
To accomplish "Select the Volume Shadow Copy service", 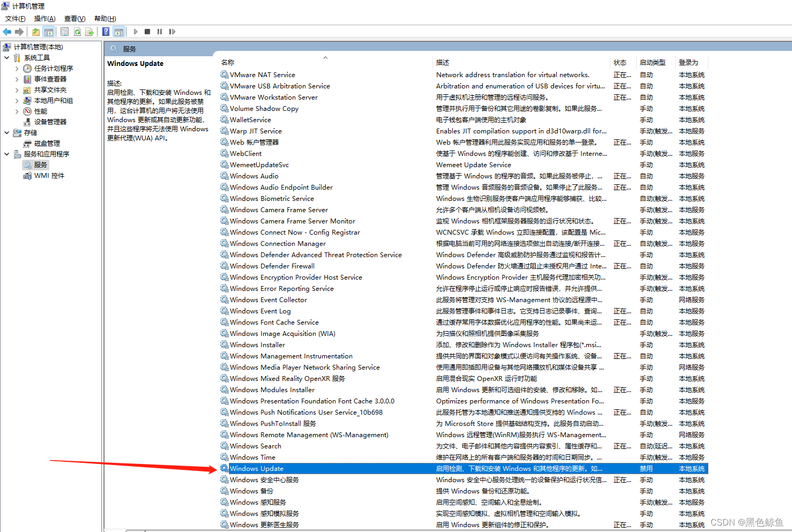I will [x=464, y=109].
